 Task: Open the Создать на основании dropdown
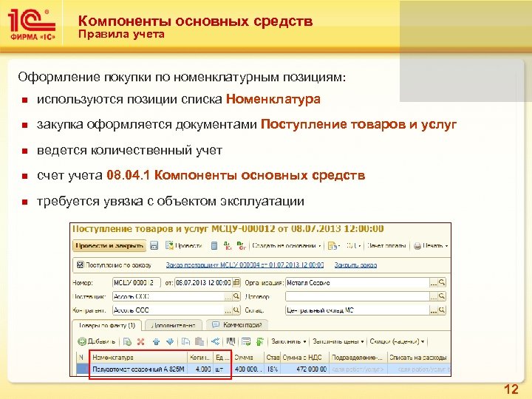(287, 245)
